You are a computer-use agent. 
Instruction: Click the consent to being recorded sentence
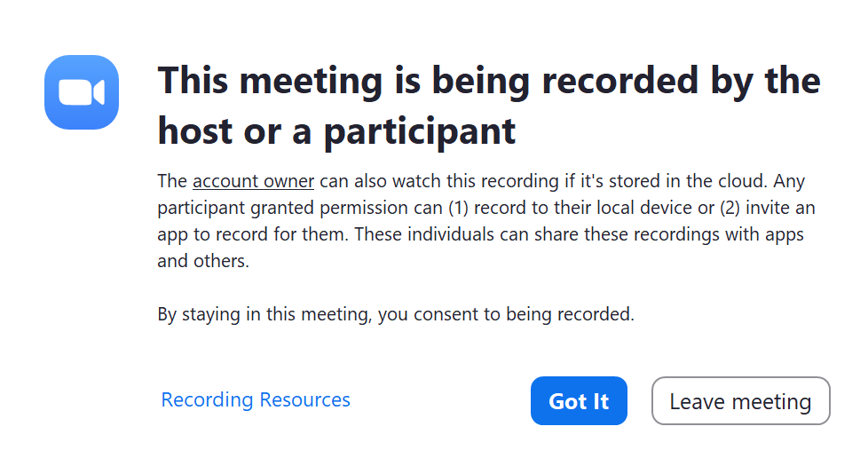coord(396,314)
